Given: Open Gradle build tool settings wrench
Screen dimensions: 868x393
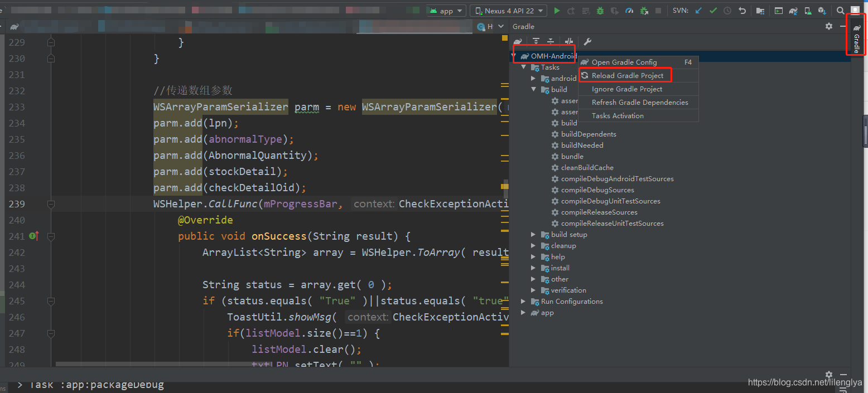Looking at the screenshot, I should pos(587,42).
